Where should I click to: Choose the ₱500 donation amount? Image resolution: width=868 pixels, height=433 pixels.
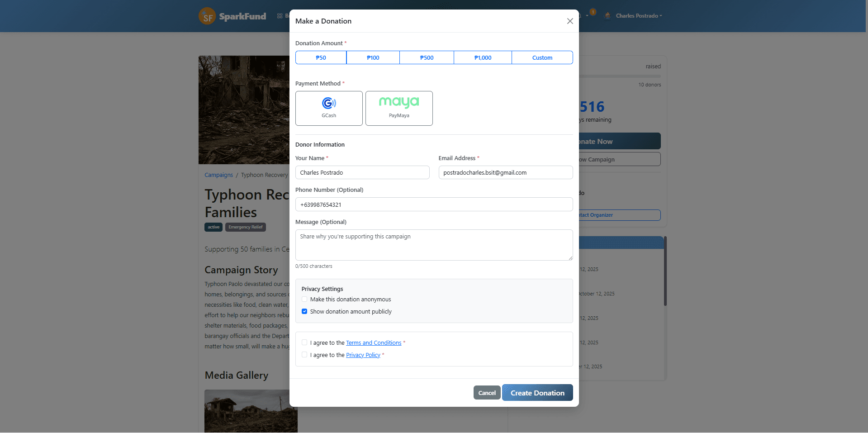[427, 57]
